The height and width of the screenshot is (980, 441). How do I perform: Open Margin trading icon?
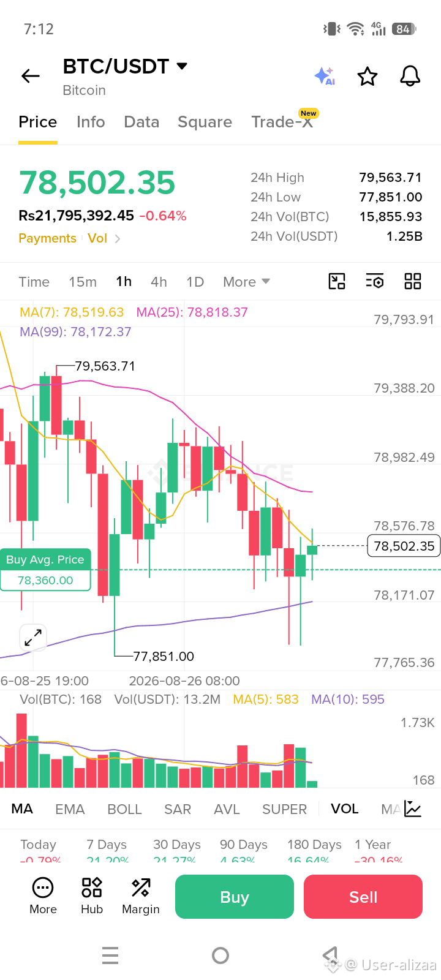pos(141,896)
